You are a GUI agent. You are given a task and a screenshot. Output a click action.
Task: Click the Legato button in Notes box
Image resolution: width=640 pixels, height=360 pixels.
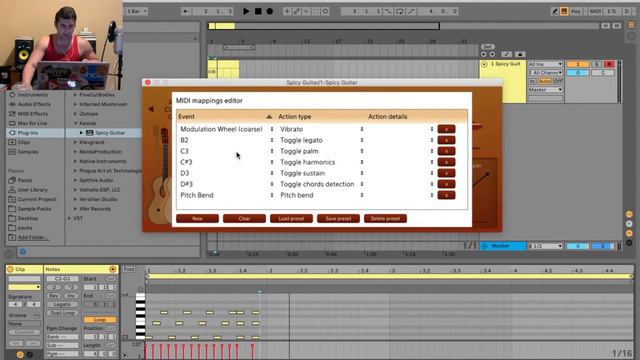62,304
